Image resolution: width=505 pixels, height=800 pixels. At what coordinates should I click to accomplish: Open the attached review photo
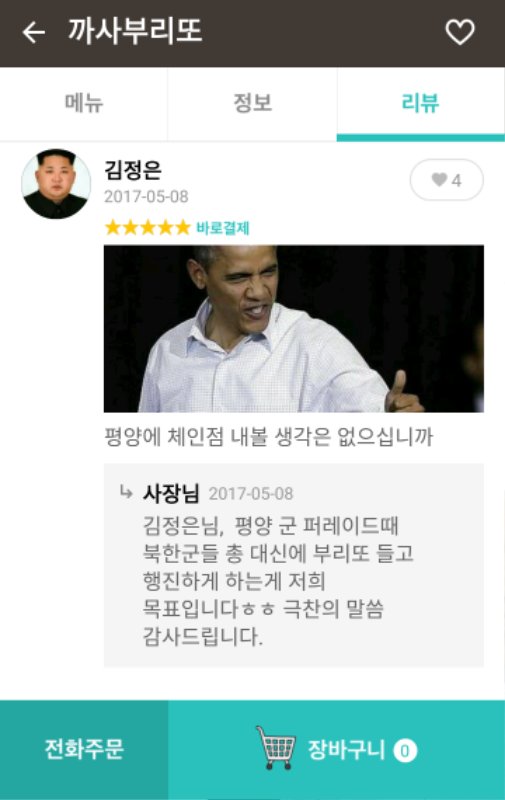click(x=294, y=329)
